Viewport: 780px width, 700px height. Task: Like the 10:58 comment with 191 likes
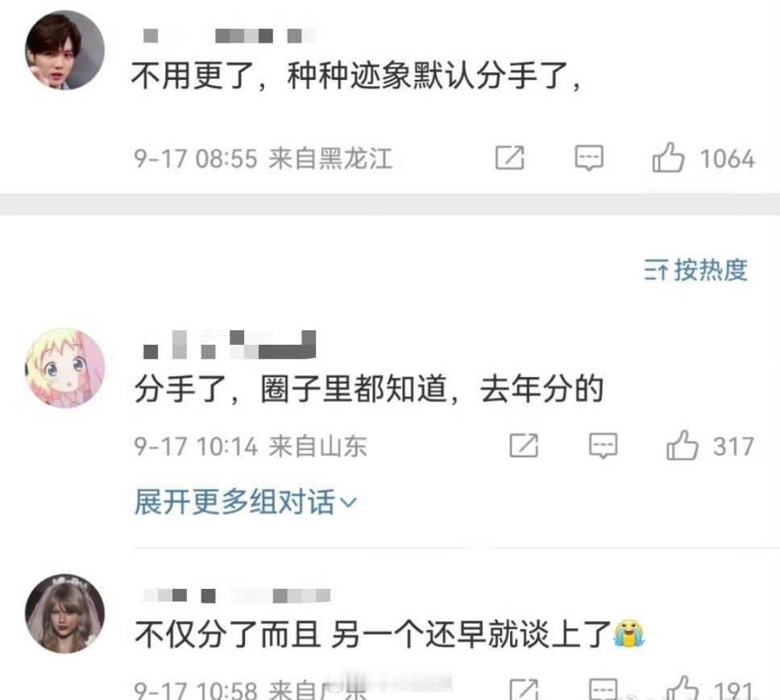682,689
